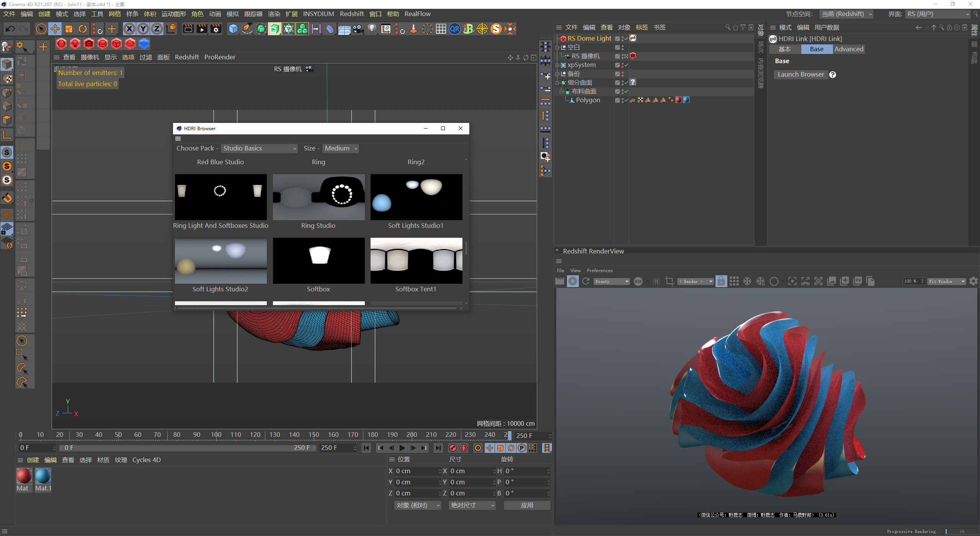Click the ProRender viewport menu

[220, 57]
